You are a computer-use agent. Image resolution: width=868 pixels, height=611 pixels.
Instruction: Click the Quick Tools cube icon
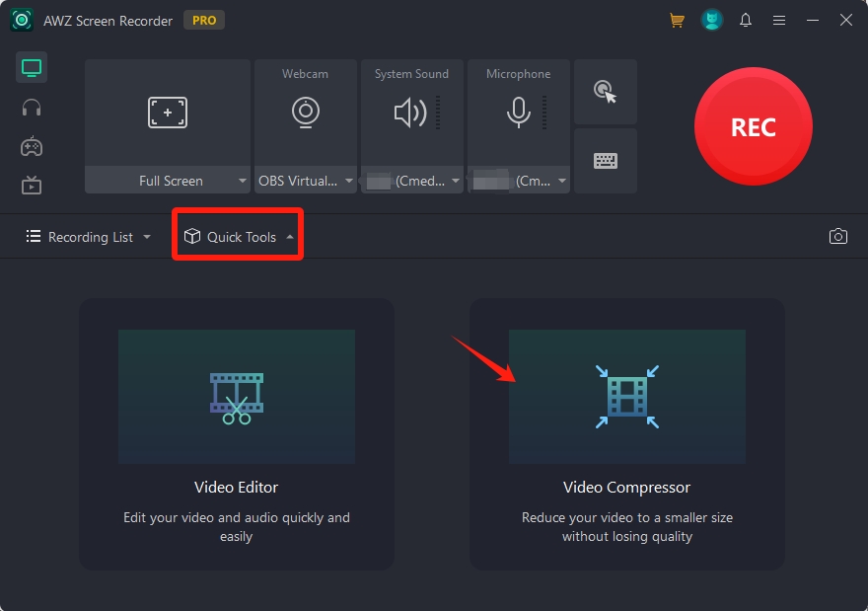(192, 237)
